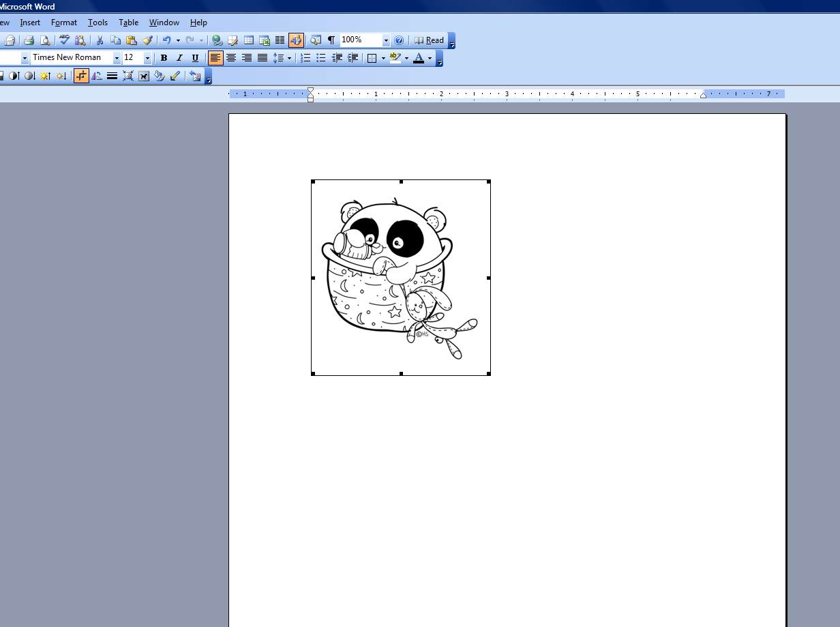840x627 pixels.
Task: Select the Crop tool on the Picture toolbar
Action: [x=81, y=76]
